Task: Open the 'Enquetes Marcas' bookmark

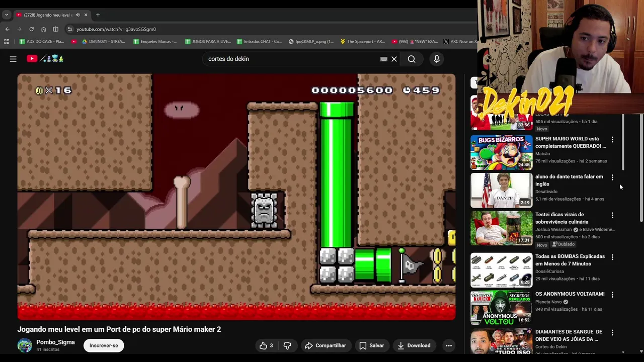Action: [x=155, y=42]
